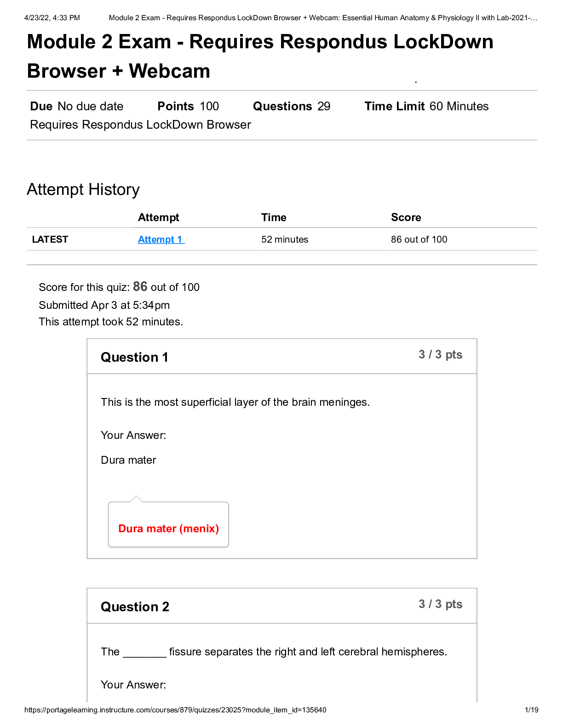Click the Dura mater answer text
The height and width of the screenshot is (728, 563).
[x=128, y=460]
